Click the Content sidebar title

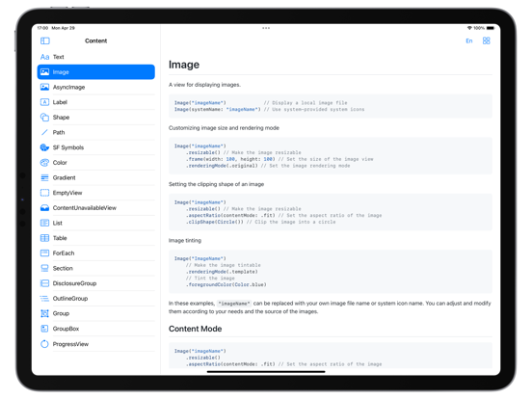(x=96, y=40)
